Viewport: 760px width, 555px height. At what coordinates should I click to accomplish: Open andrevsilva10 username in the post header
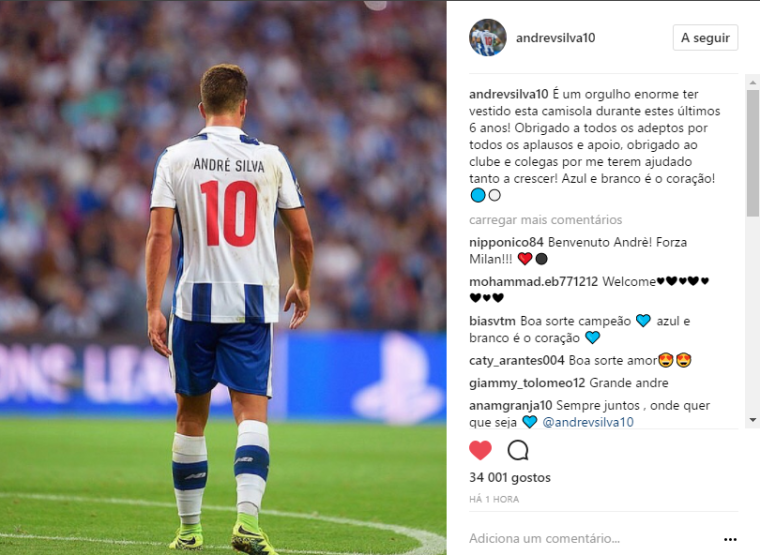click(555, 38)
